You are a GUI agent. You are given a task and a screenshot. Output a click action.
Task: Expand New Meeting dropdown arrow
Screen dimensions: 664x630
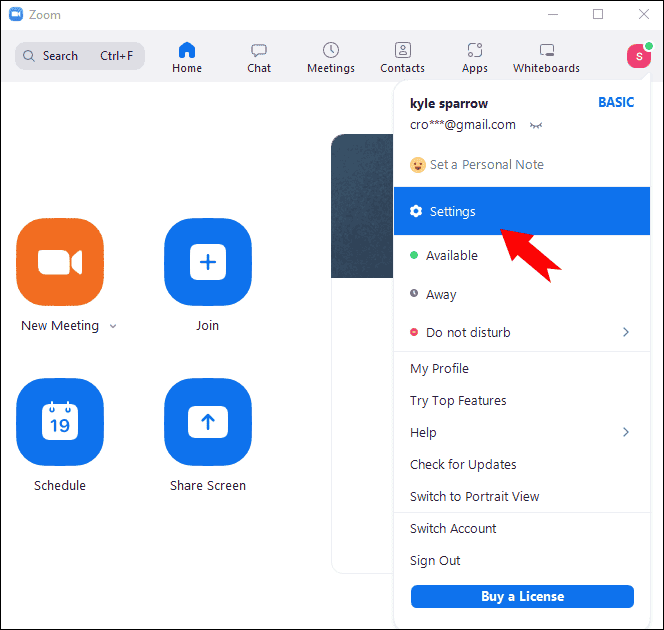(113, 326)
